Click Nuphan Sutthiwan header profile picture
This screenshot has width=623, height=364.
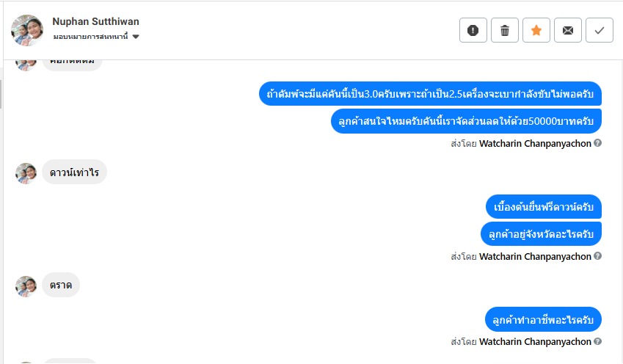click(27, 30)
